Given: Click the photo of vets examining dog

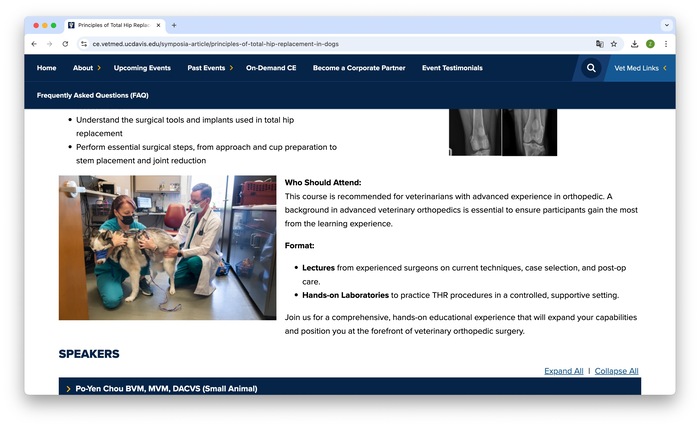Looking at the screenshot, I should pyautogui.click(x=167, y=247).
